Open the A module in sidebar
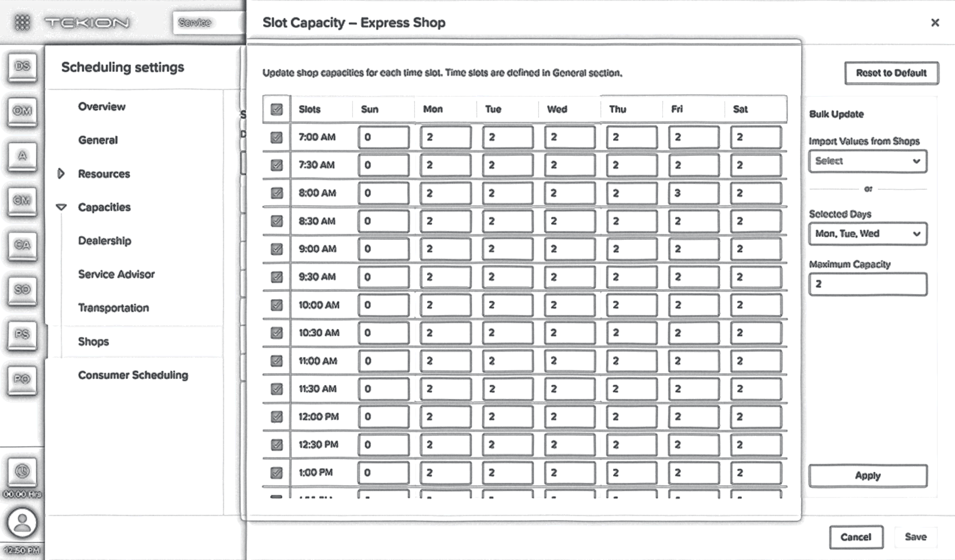Viewport: 955px width, 560px height. click(x=22, y=156)
